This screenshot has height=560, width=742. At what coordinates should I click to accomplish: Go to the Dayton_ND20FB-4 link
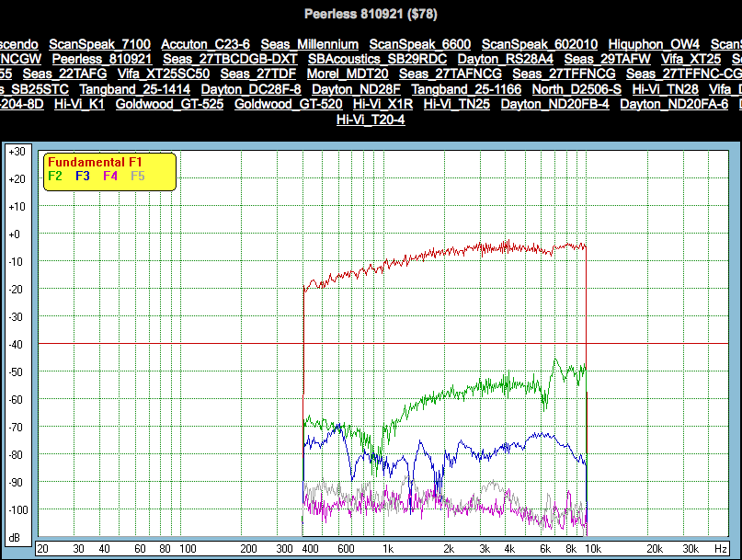pos(555,104)
